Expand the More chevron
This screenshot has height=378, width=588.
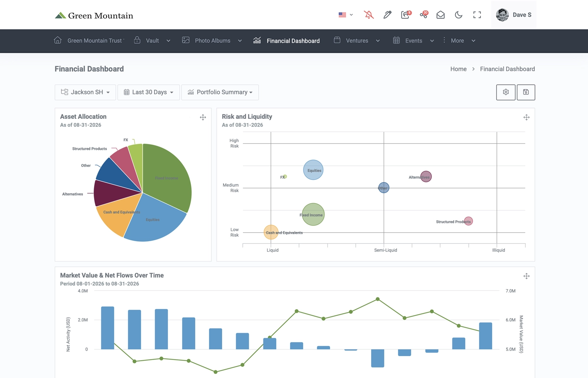tap(473, 41)
